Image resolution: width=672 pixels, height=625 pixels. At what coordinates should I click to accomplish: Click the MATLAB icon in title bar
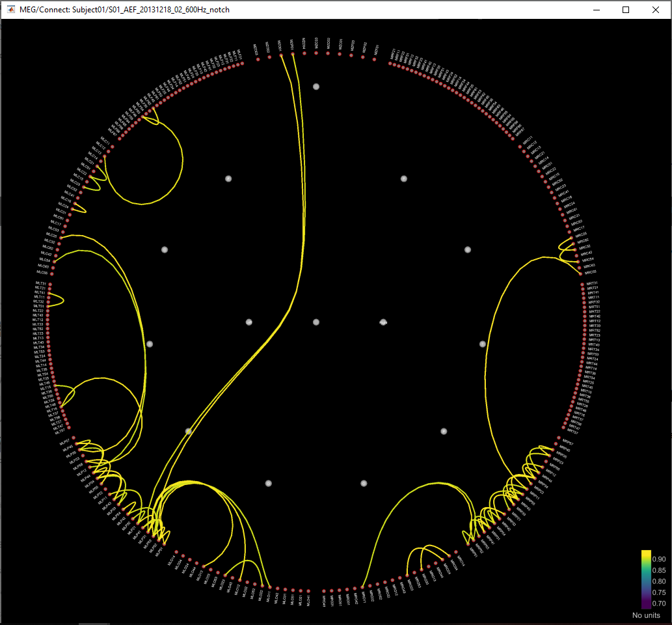[10, 10]
